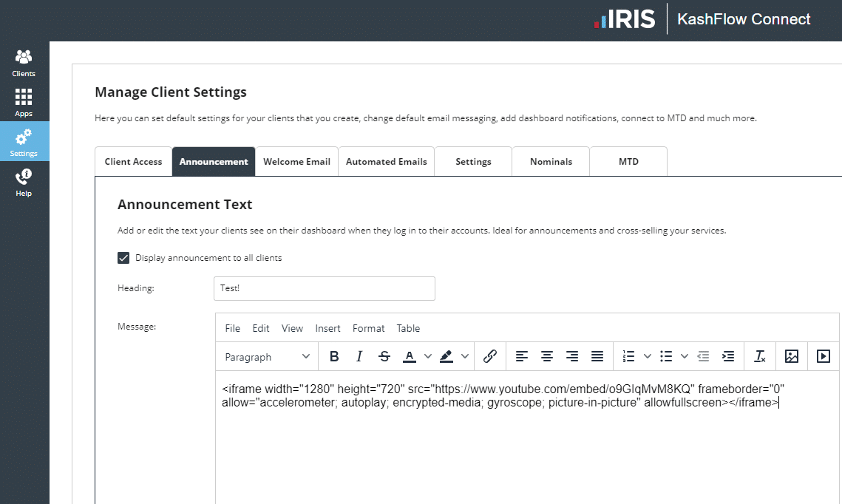The image size is (842, 504).
Task: Switch to the Welcome Email tab
Action: [x=296, y=161]
